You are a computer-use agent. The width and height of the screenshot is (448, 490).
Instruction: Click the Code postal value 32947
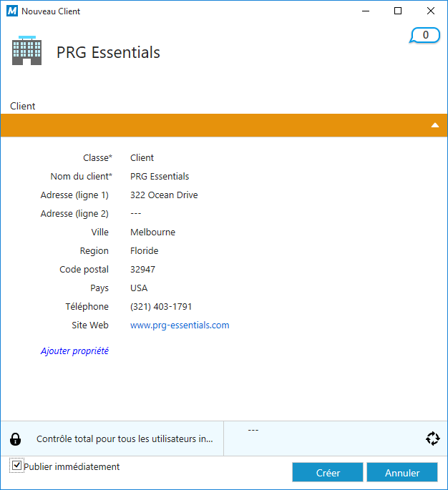[x=142, y=270]
